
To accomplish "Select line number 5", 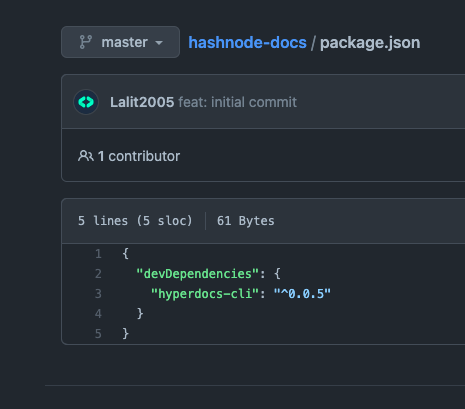I will click(98, 334).
